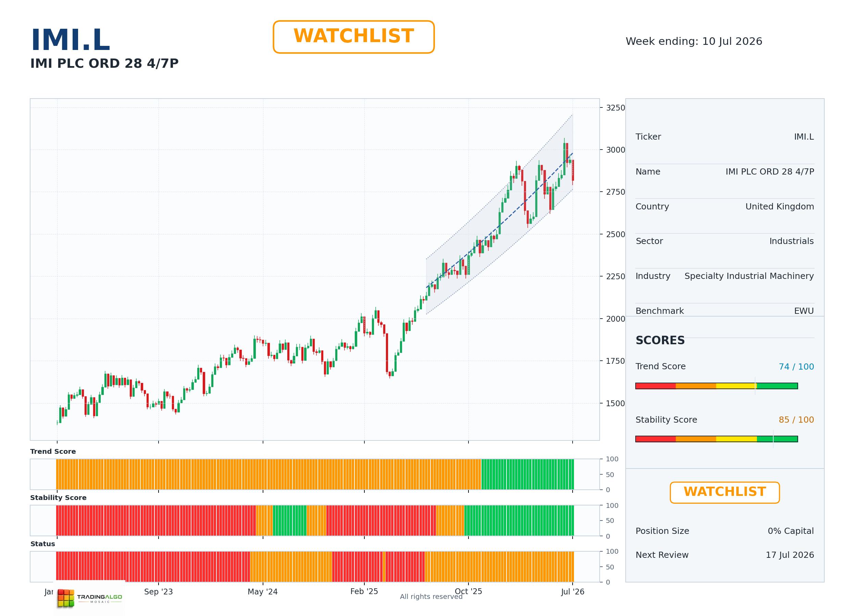Click the '0% Capital' position size value
863x616 pixels.
pos(790,531)
